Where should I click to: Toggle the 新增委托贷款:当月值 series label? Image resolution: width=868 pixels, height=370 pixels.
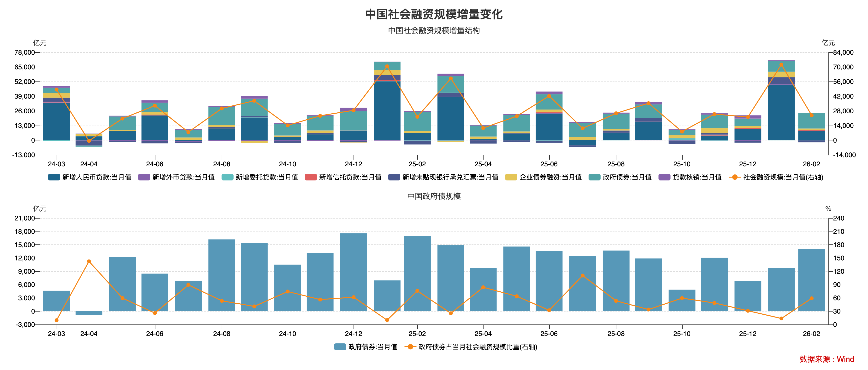(266, 177)
